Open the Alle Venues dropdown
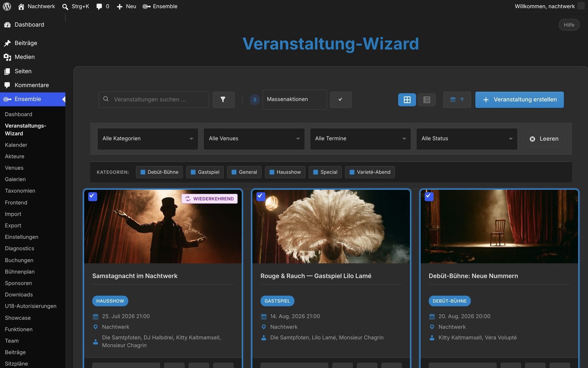Screen dimensions: 588x368 [254, 139]
